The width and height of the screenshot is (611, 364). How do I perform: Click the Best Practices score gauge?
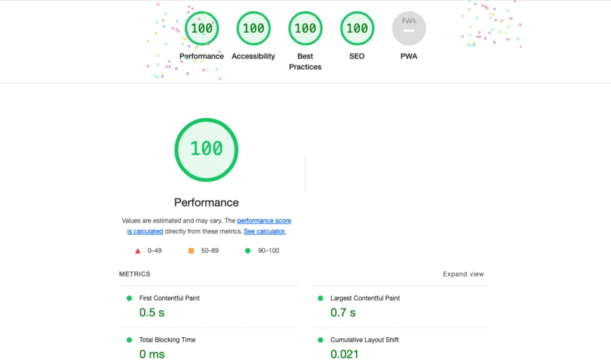tap(305, 28)
